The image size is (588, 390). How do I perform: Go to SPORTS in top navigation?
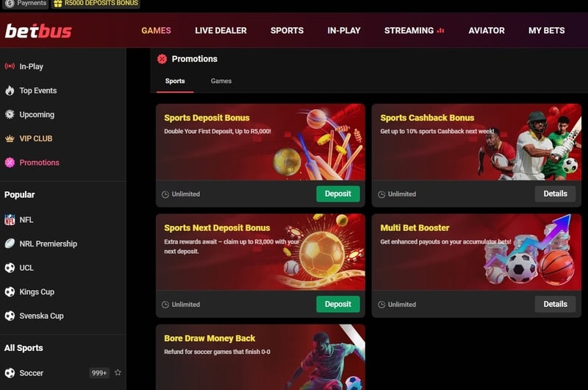tap(287, 30)
